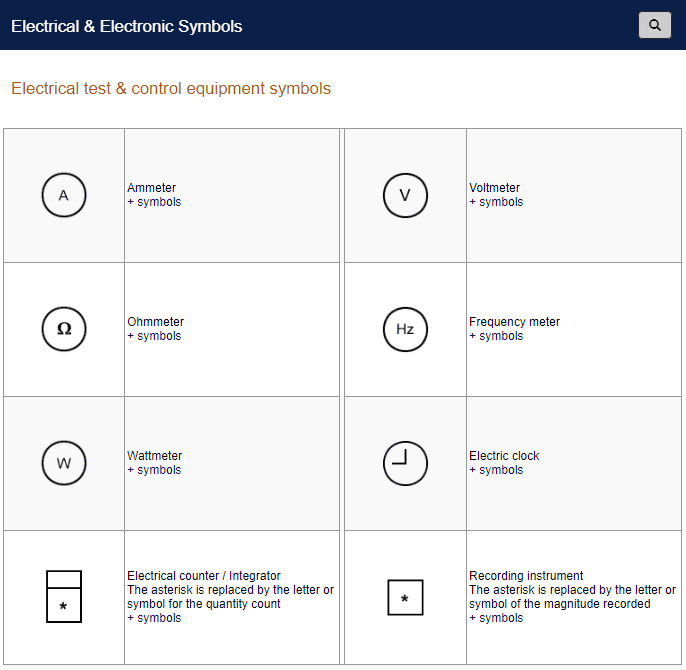Select the Recording instrument square symbol
Image resolution: width=686 pixels, height=670 pixels.
[405, 597]
